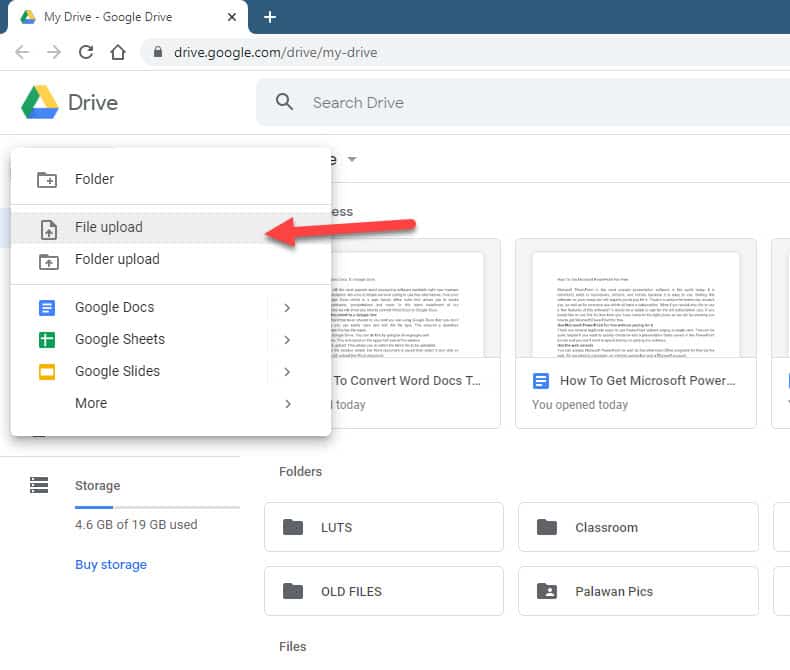This screenshot has height=670, width=790.
Task: Click the Classroom folder icon
Action: [547, 527]
